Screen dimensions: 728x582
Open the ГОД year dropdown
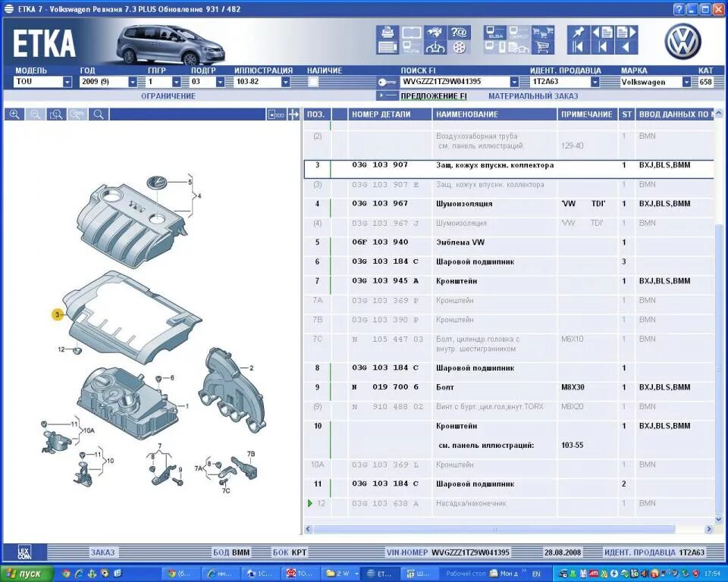(x=132, y=82)
